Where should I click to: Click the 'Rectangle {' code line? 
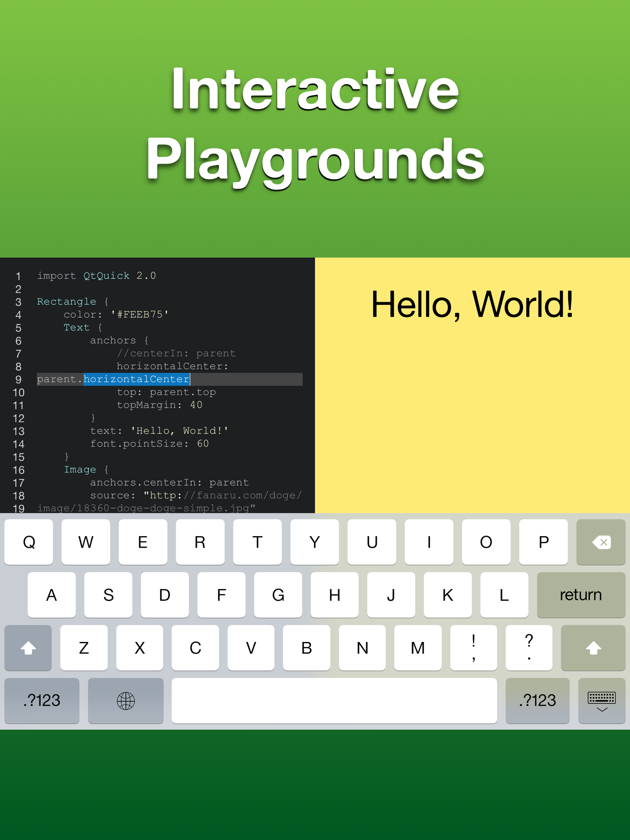[73, 301]
